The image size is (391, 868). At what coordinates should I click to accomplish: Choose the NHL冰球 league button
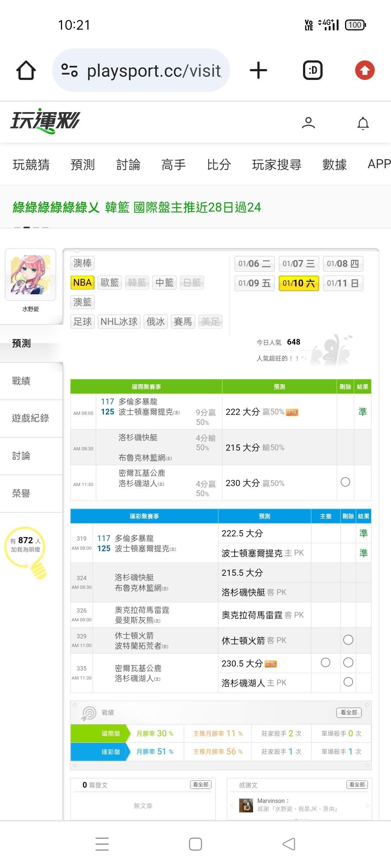pos(119,322)
